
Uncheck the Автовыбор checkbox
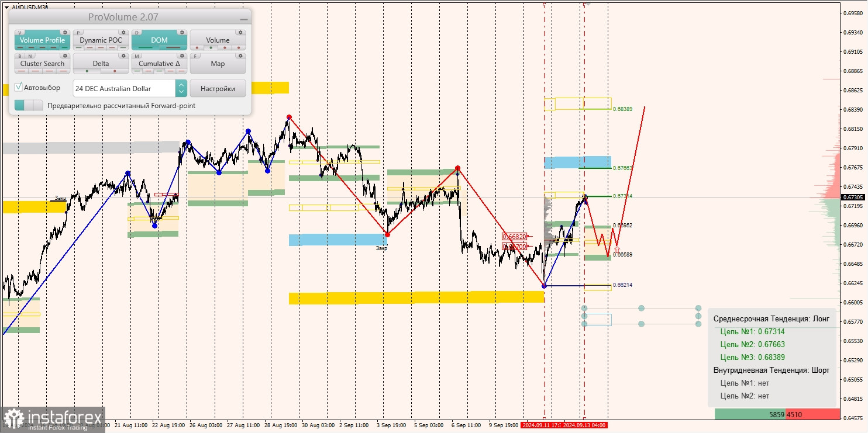pos(19,87)
